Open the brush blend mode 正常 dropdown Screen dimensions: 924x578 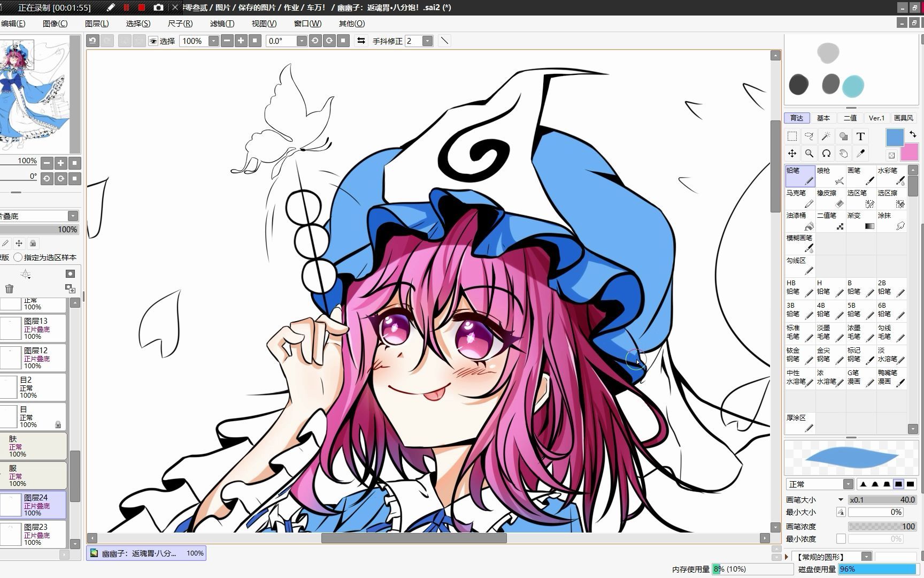click(848, 484)
